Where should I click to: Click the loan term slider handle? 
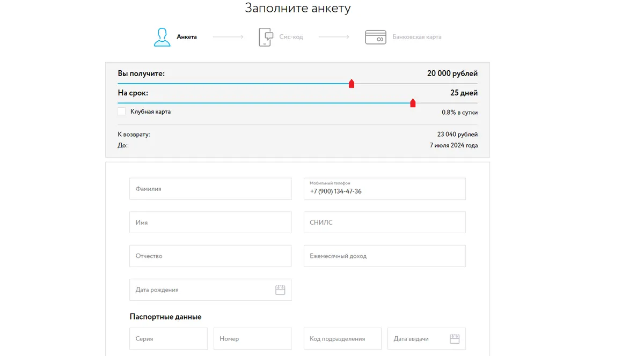click(x=413, y=103)
